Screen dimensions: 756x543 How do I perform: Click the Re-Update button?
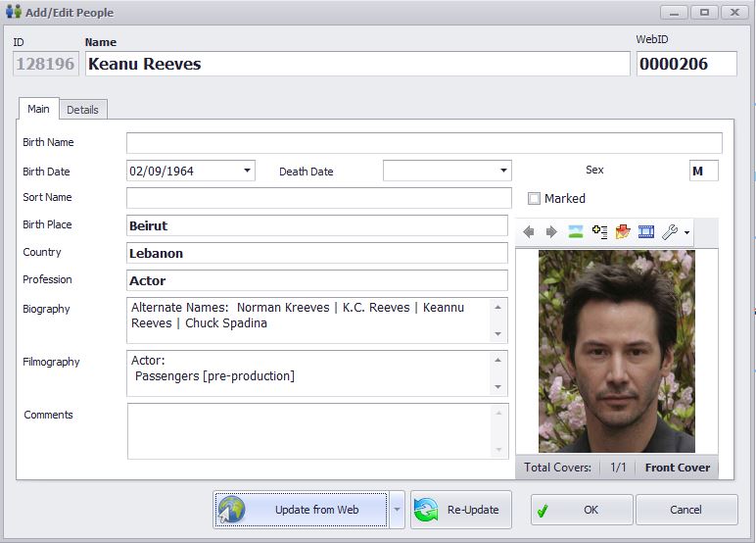click(461, 510)
